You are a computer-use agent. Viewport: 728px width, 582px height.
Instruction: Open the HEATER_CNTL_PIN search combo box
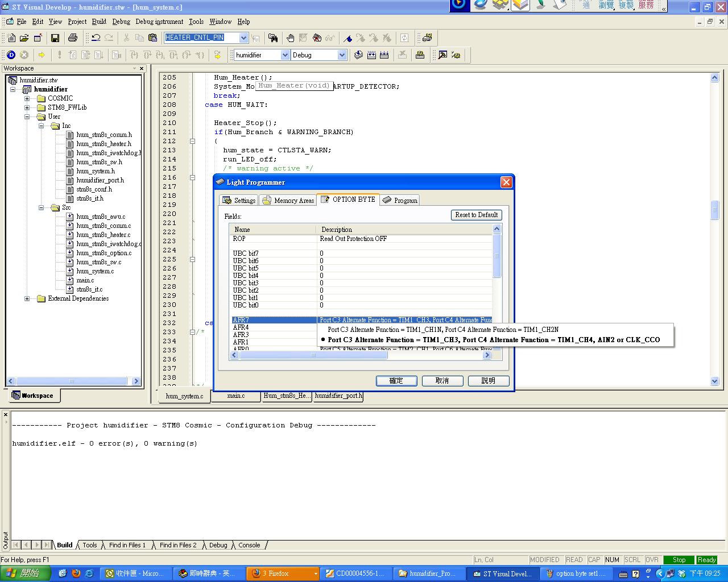[x=243, y=38]
